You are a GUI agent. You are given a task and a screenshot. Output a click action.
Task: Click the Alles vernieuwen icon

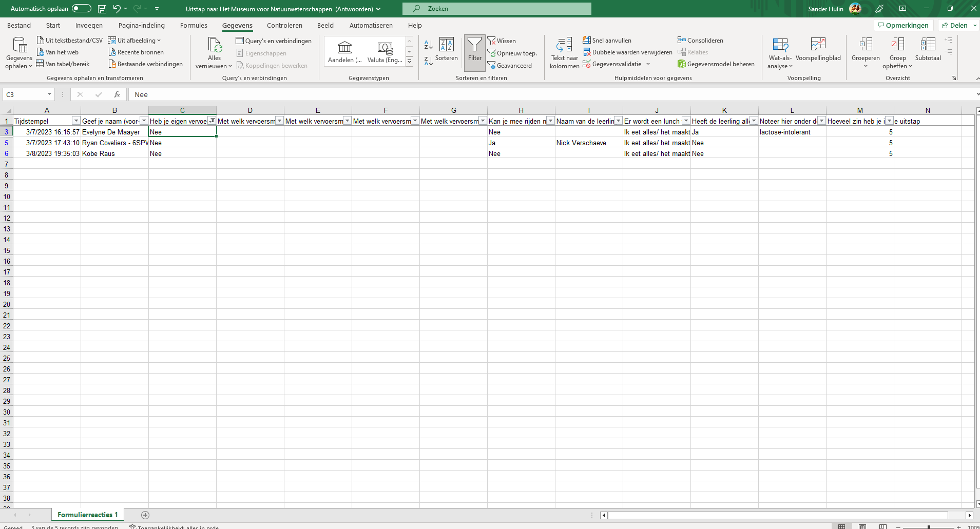pos(215,45)
